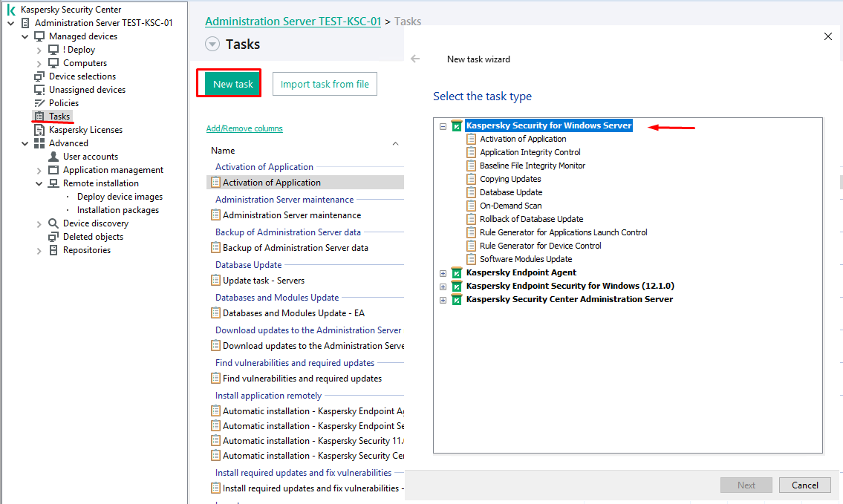This screenshot has width=843, height=504.
Task: Click the Kaspersky Licenses icon
Action: click(x=39, y=130)
